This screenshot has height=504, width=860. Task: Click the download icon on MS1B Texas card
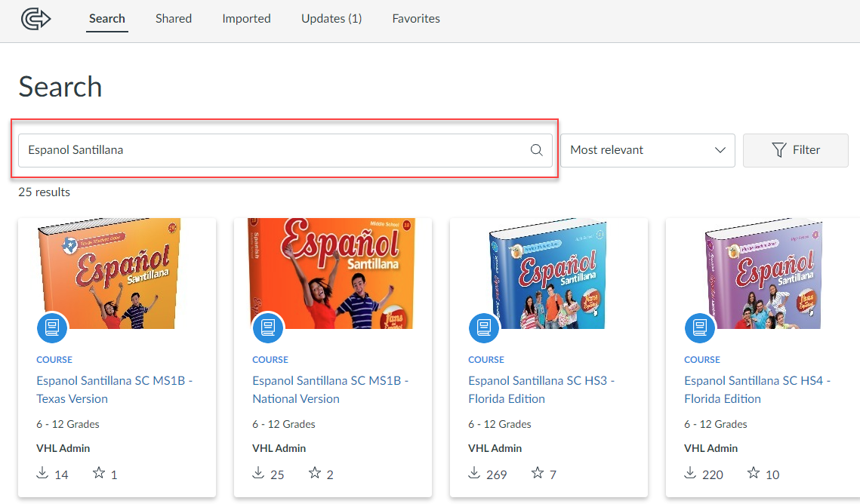(42, 473)
